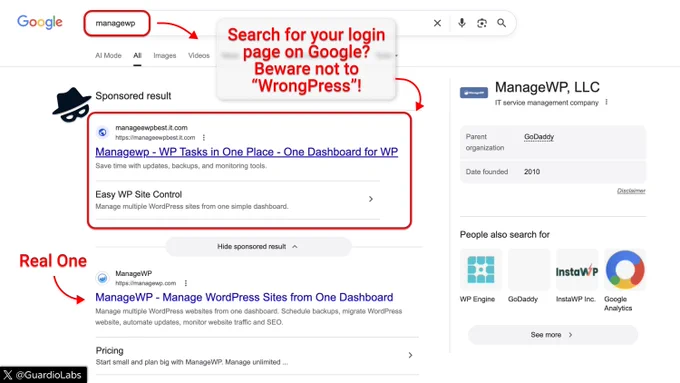Open the sponsored Managewp - WP Tasks link
This screenshot has height=383, width=680.
point(246,152)
